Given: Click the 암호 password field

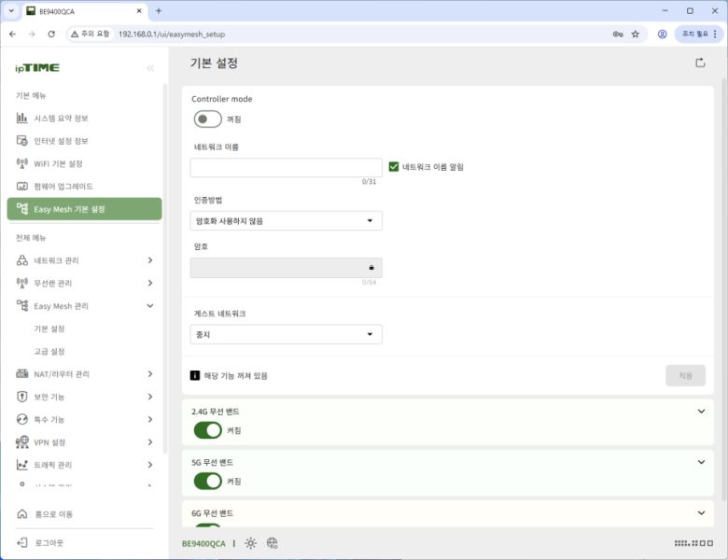Looking at the screenshot, I should (x=286, y=268).
